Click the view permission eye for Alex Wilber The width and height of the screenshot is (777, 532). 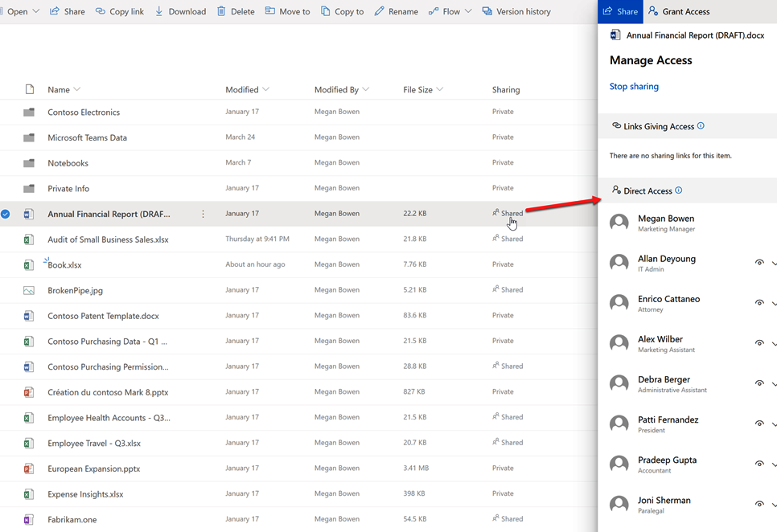click(759, 343)
